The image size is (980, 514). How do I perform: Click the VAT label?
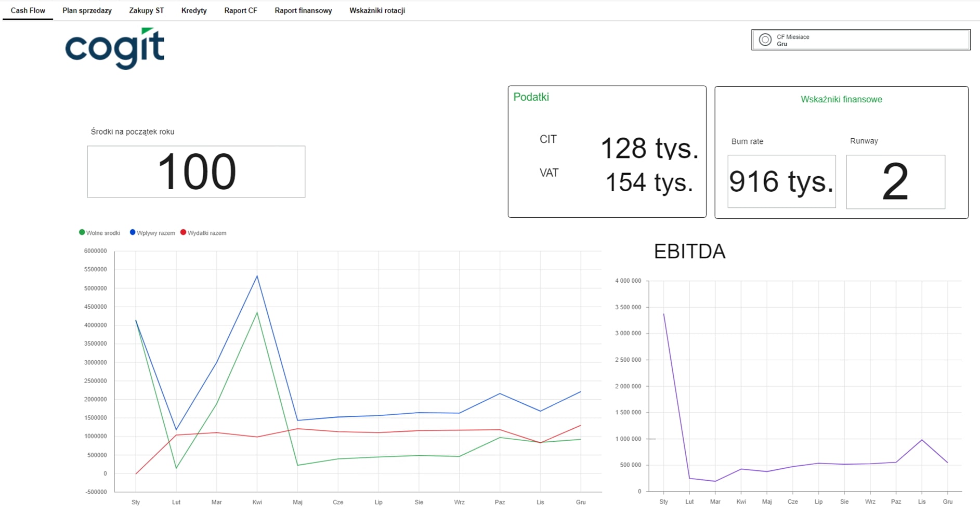pyautogui.click(x=549, y=173)
